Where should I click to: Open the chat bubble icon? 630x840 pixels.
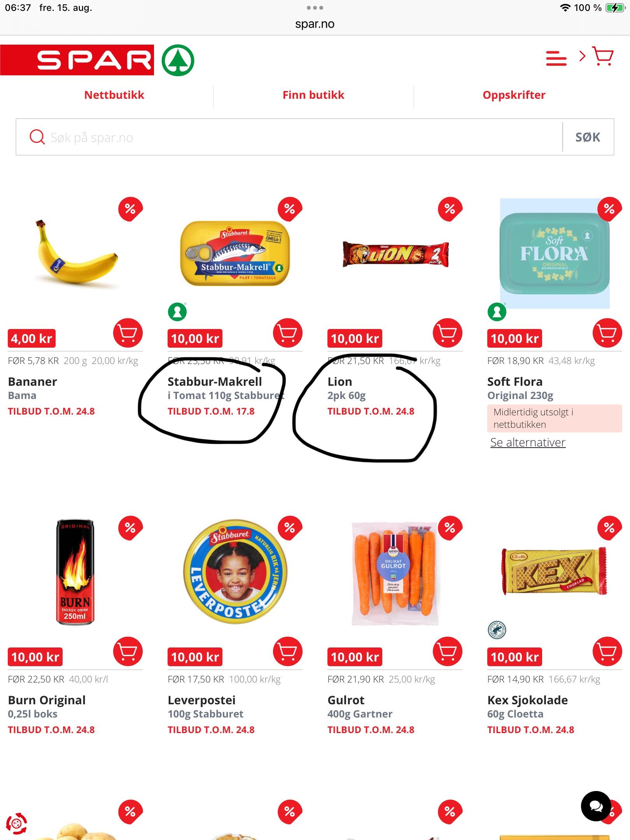click(596, 806)
